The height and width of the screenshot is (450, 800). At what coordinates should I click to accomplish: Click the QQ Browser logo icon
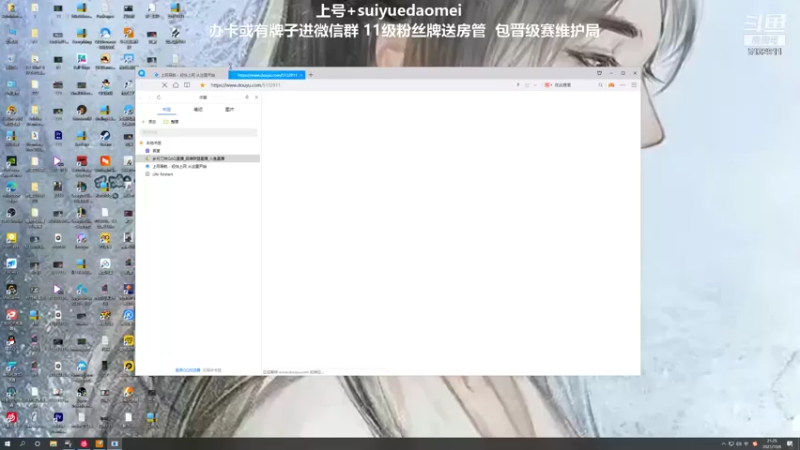click(142, 74)
